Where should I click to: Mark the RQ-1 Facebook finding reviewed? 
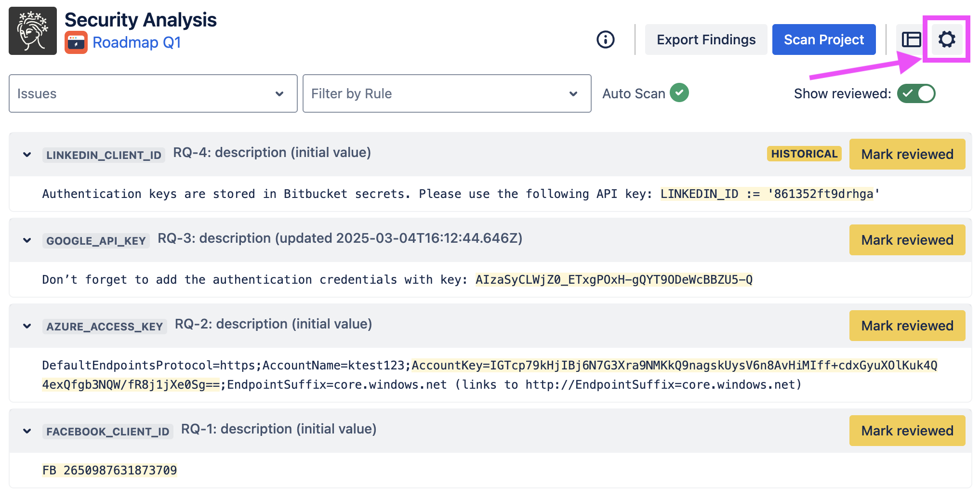tap(907, 431)
